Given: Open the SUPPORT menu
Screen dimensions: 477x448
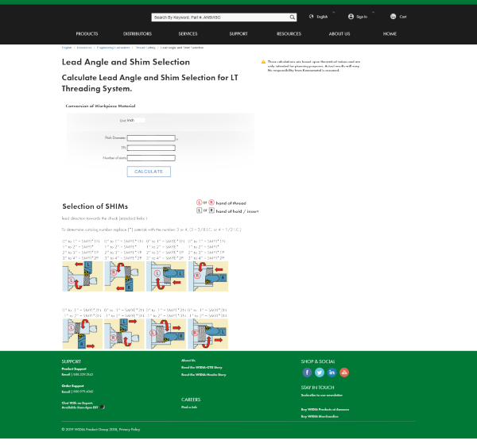Looking at the screenshot, I should coord(238,33).
